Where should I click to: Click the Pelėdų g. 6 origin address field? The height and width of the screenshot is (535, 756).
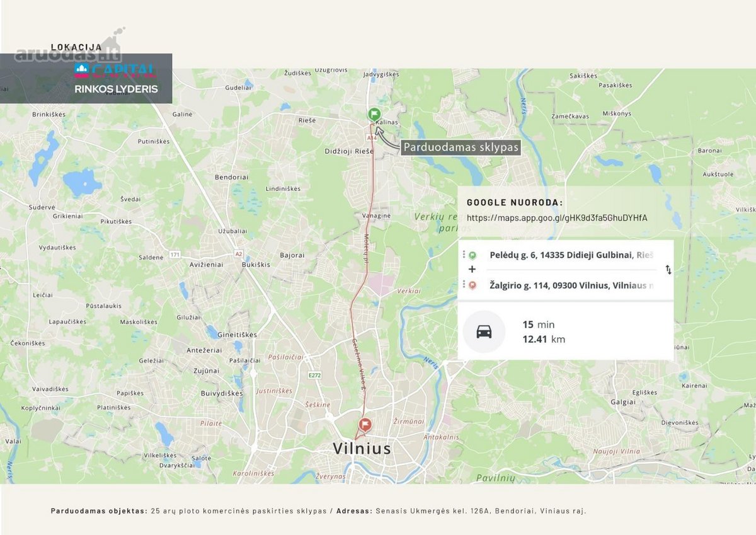(x=571, y=255)
